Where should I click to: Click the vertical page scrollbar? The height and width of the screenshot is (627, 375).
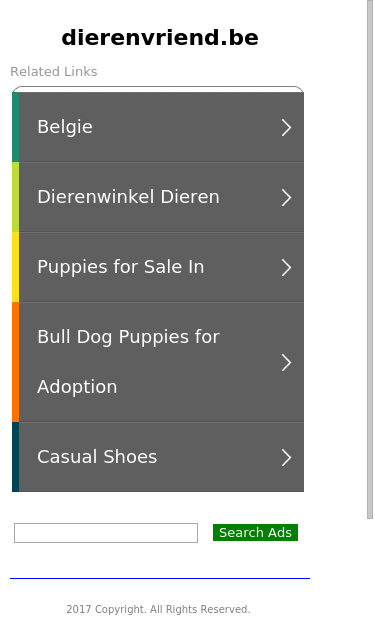370,260
